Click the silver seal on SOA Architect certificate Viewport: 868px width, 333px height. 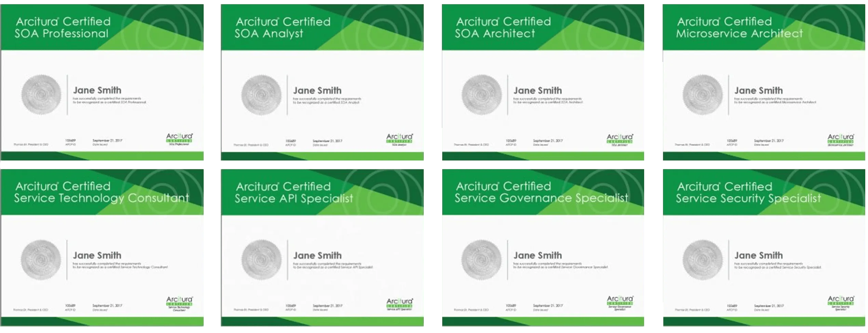click(482, 95)
